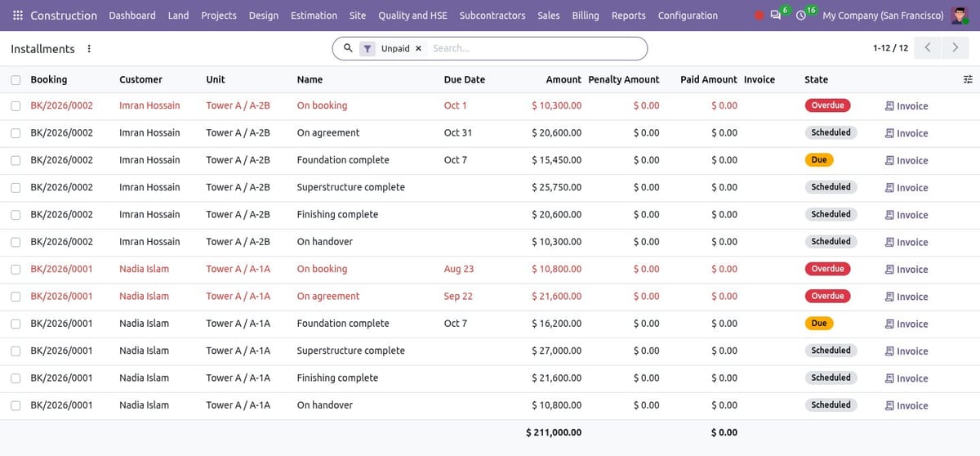This screenshot has height=456, width=980.
Task: Check the Nadia Islam On agreement row checkbox
Action: (16, 297)
